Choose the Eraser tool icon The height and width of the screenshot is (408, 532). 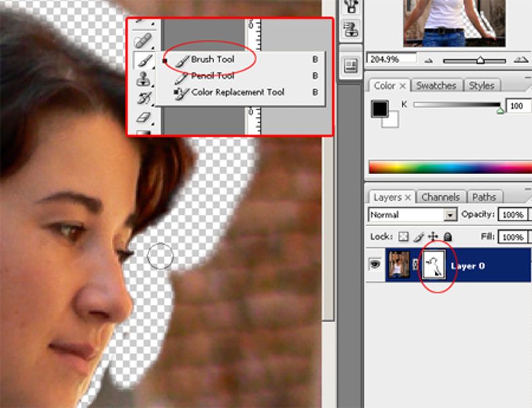pyautogui.click(x=143, y=117)
